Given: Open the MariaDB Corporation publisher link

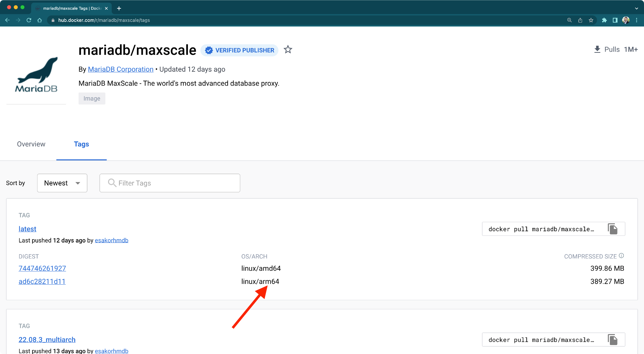Looking at the screenshot, I should pyautogui.click(x=121, y=69).
